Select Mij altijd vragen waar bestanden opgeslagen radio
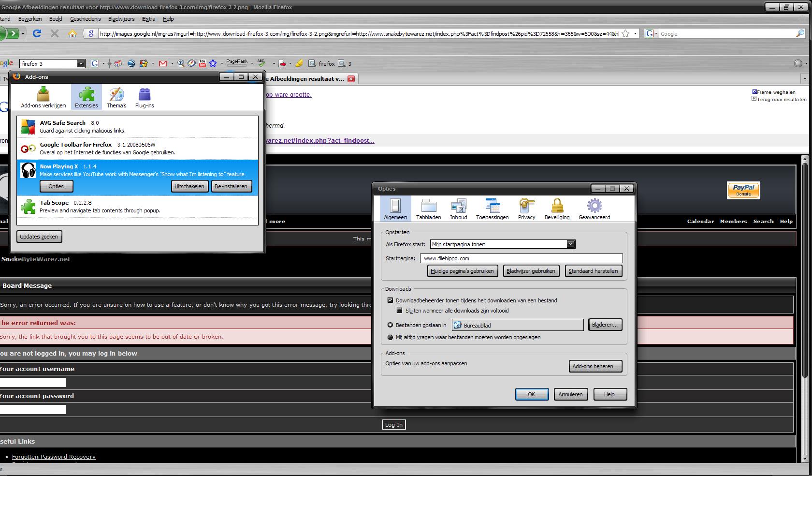Viewport: 812px width, 508px height. coord(390,337)
